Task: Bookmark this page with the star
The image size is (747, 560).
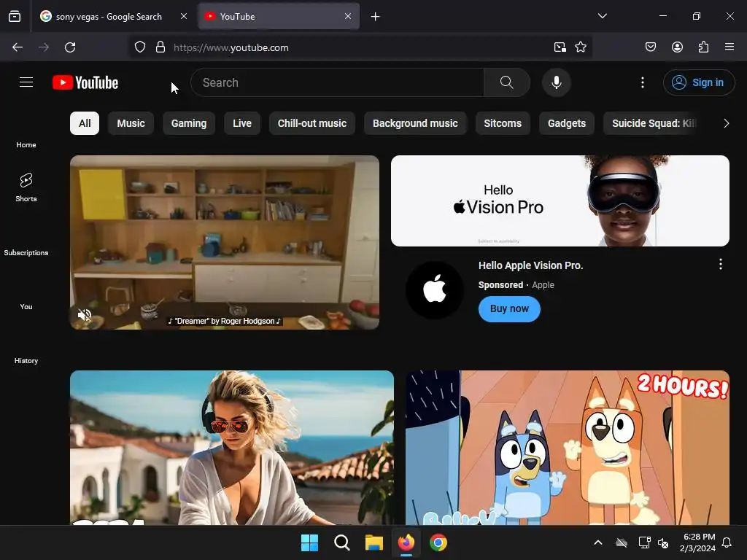Action: pyautogui.click(x=580, y=47)
